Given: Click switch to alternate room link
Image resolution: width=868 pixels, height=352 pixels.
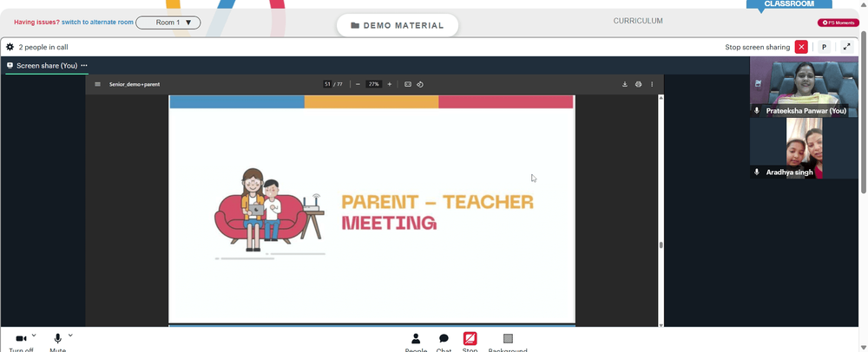Looking at the screenshot, I should coord(97,23).
